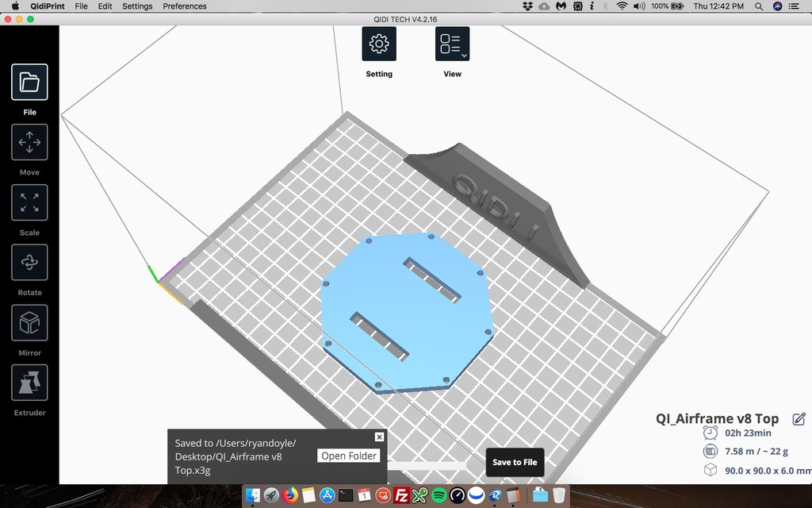Open the Setting gear panel

pos(379,44)
